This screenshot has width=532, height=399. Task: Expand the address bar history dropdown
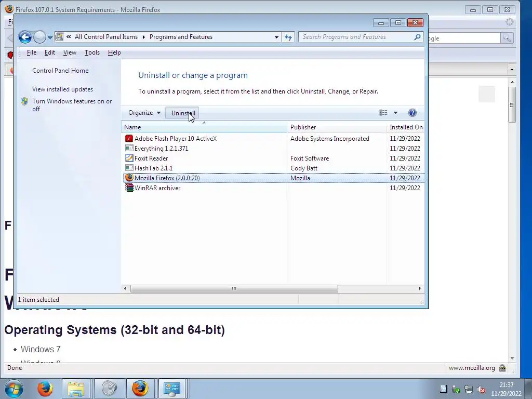point(276,37)
